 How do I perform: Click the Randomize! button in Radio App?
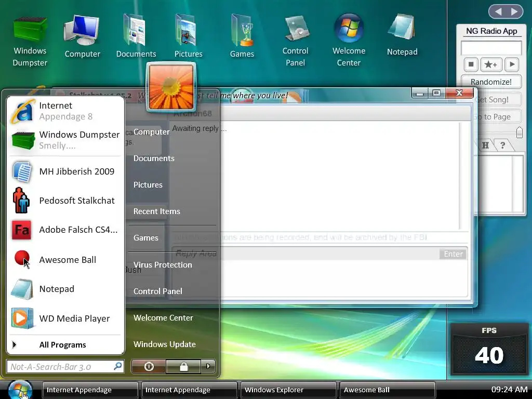[491, 82]
